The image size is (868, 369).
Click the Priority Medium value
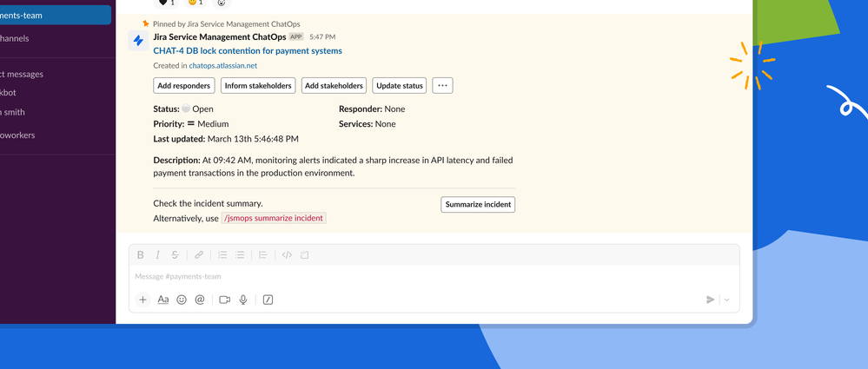[209, 124]
